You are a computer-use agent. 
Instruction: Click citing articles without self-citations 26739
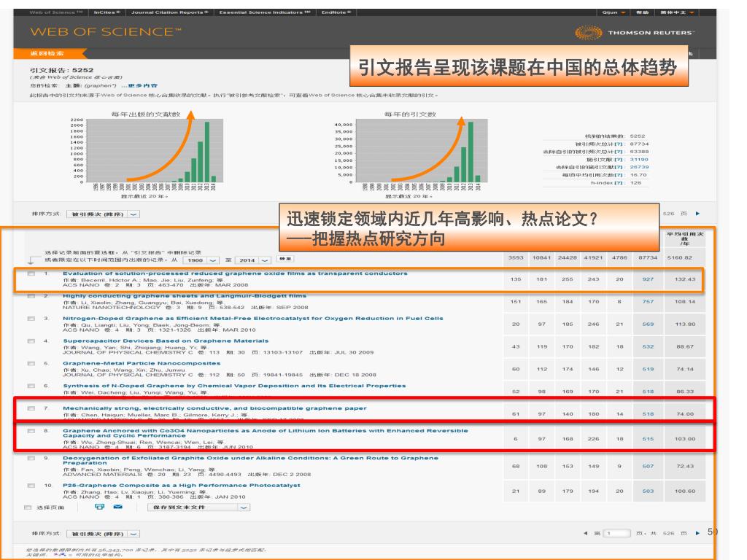[x=639, y=167]
